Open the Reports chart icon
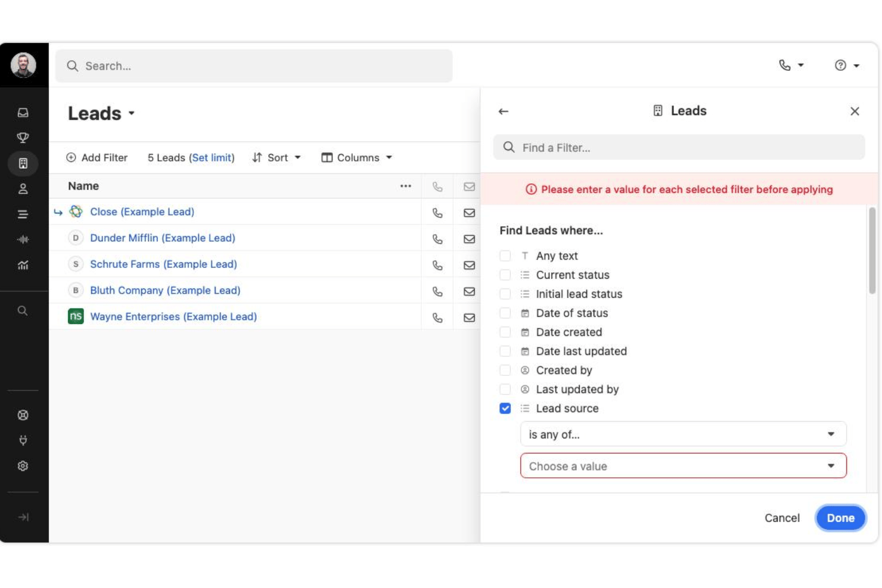 (x=23, y=265)
